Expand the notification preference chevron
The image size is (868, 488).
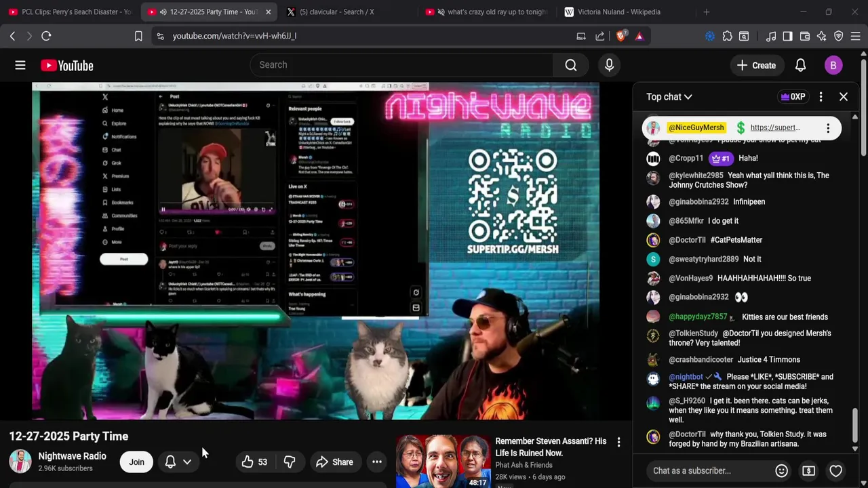coord(187,462)
